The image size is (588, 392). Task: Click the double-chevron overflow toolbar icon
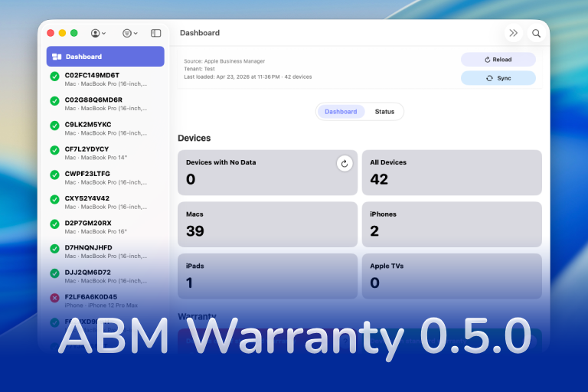[x=514, y=33]
